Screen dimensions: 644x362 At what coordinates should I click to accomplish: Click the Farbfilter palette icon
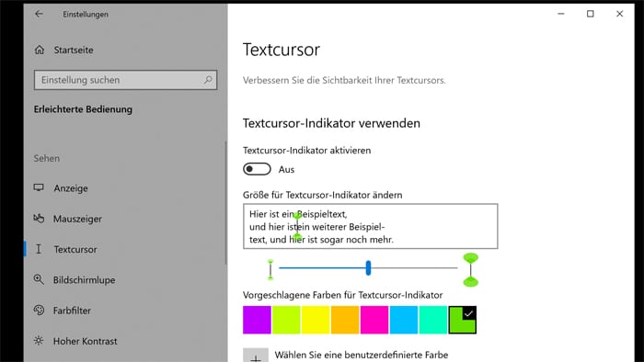39,310
